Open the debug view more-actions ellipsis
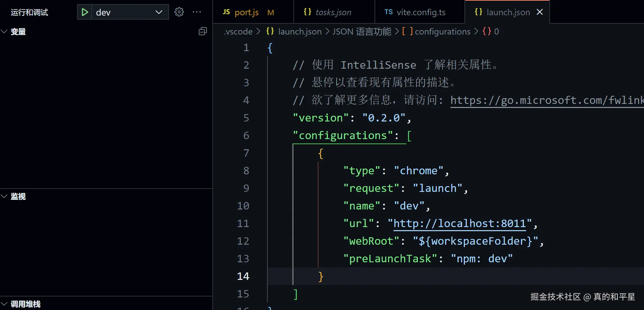644x310 pixels. click(197, 12)
